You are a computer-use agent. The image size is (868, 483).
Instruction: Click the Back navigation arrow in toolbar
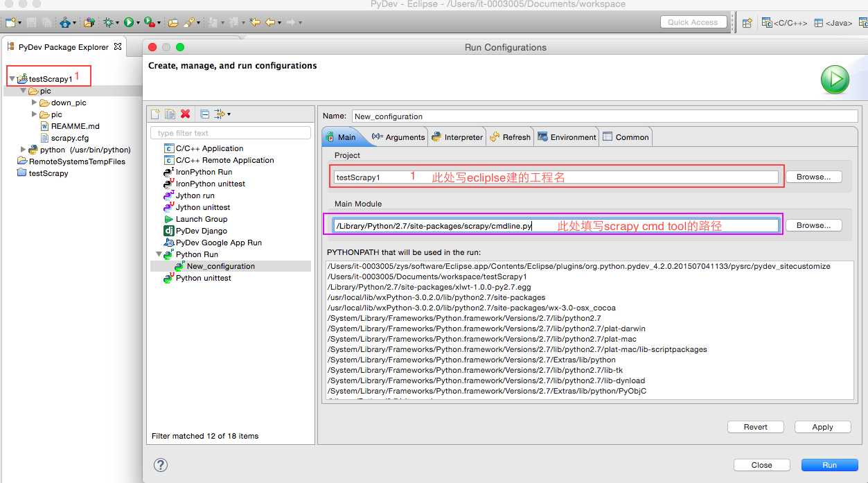pyautogui.click(x=270, y=22)
